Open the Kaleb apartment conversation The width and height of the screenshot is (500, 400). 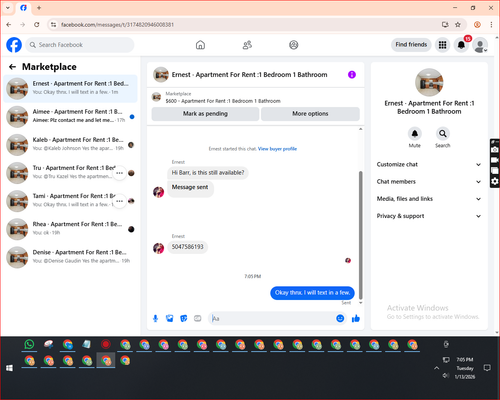coord(70,145)
